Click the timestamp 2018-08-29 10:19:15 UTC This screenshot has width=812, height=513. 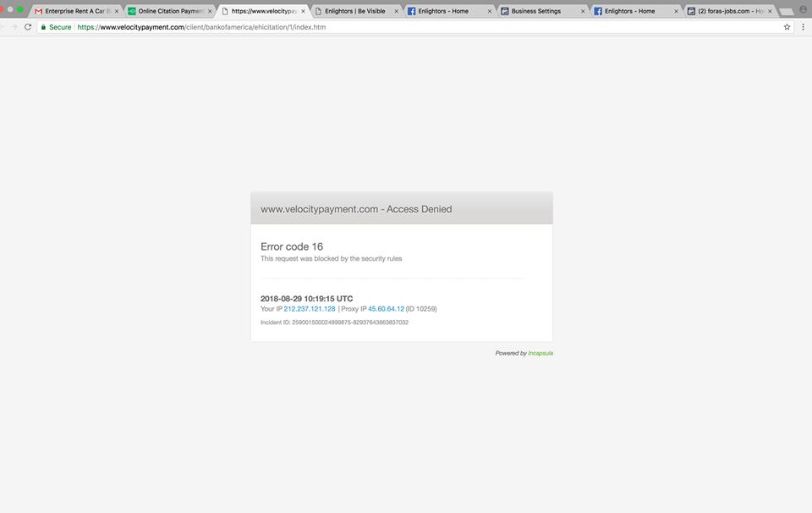(x=306, y=299)
